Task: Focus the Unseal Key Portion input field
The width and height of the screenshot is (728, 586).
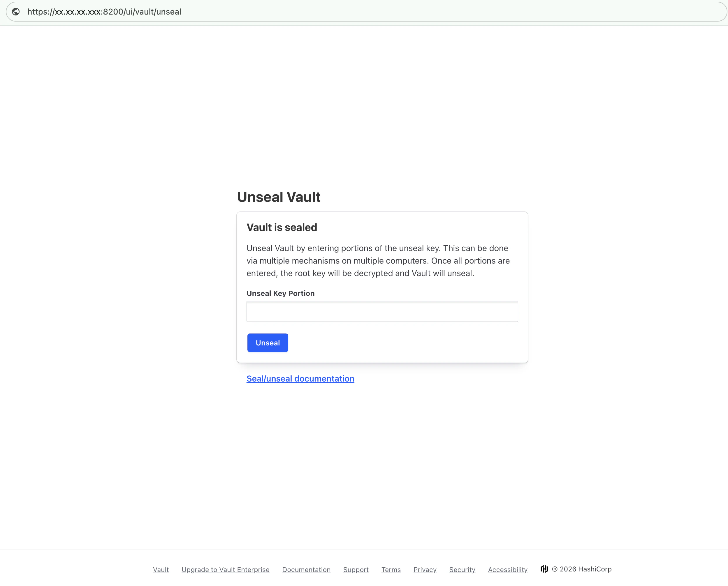Action: point(382,311)
